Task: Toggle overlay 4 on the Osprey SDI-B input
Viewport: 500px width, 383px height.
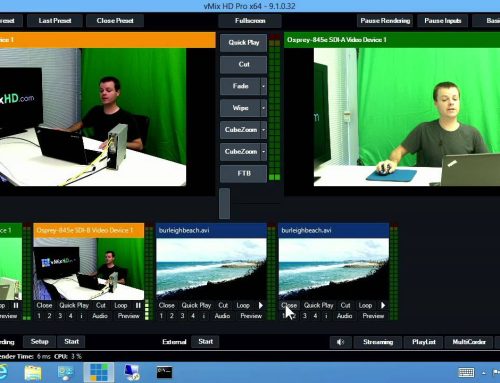Action: (71, 316)
